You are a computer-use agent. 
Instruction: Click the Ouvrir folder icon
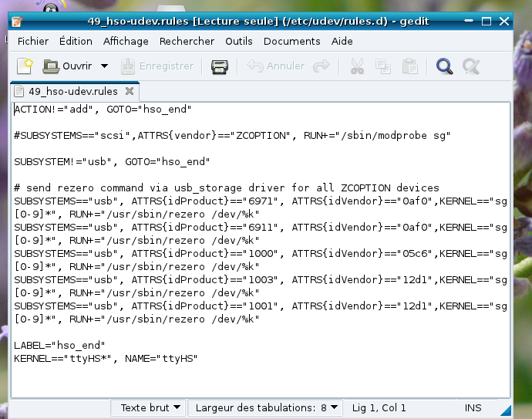click(51, 66)
